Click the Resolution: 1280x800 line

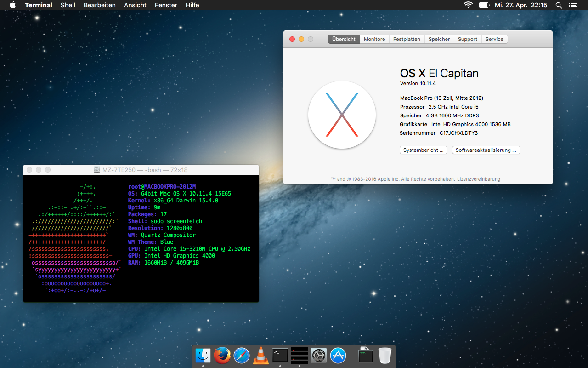point(160,228)
